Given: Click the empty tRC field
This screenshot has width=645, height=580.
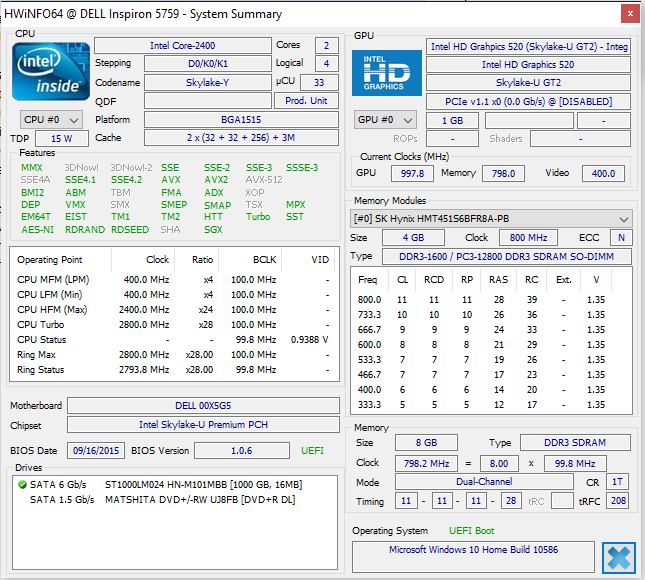Looking at the screenshot, I should [x=562, y=501].
